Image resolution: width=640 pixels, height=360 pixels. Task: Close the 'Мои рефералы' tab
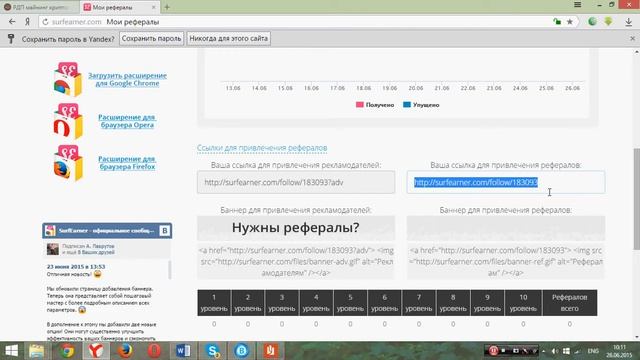(153, 7)
